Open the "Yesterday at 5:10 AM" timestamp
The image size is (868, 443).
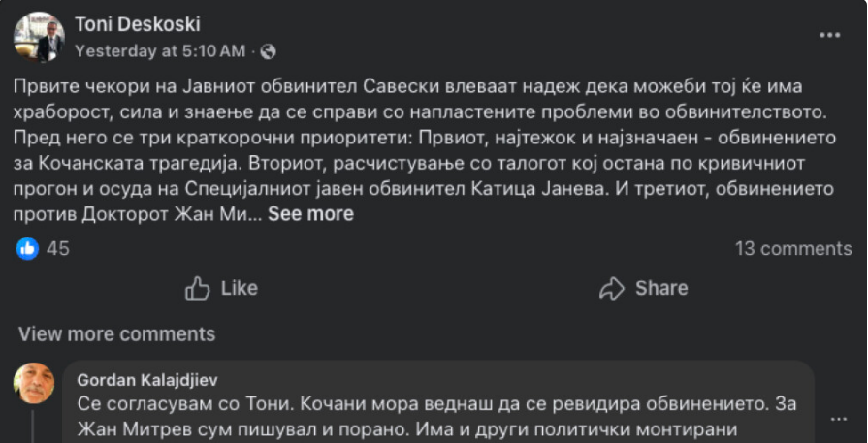click(x=160, y=49)
